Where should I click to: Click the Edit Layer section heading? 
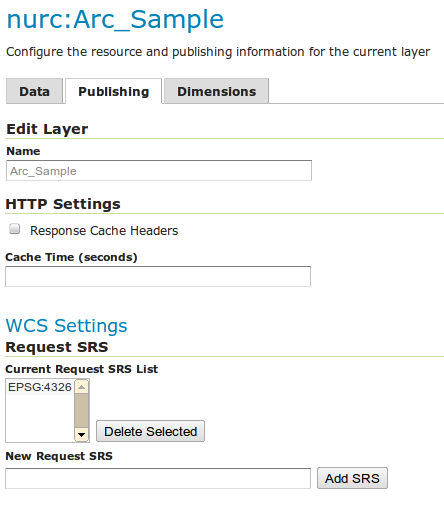pos(47,129)
